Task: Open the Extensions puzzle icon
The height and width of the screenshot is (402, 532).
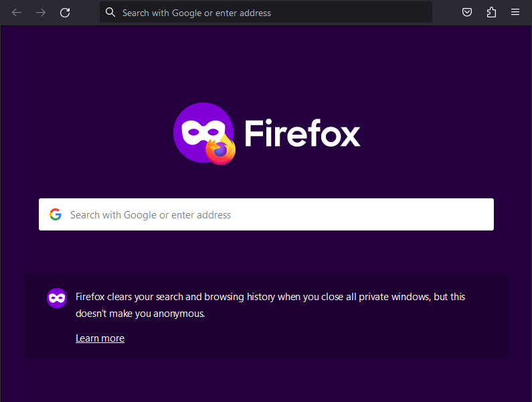Action: [491, 13]
